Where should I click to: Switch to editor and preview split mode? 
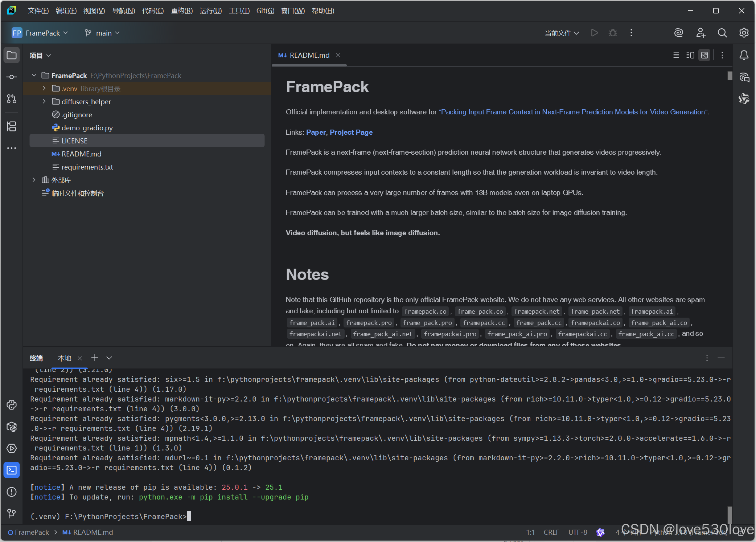[x=690, y=55]
